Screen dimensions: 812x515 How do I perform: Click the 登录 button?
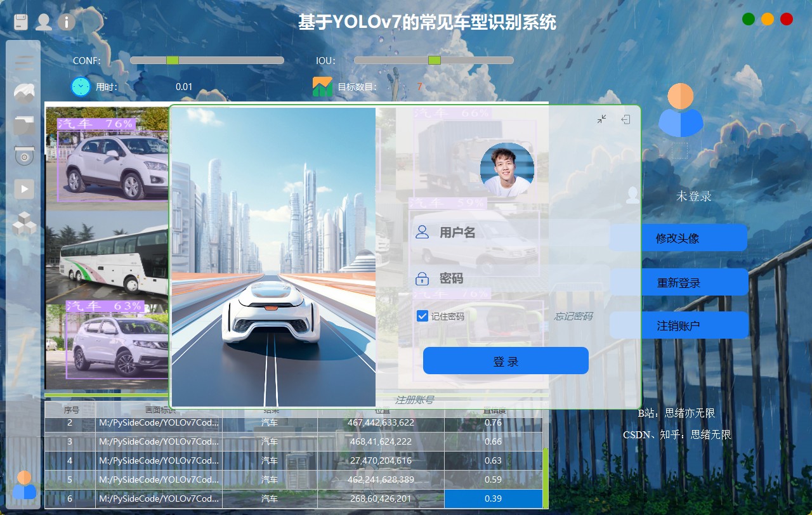(x=506, y=361)
